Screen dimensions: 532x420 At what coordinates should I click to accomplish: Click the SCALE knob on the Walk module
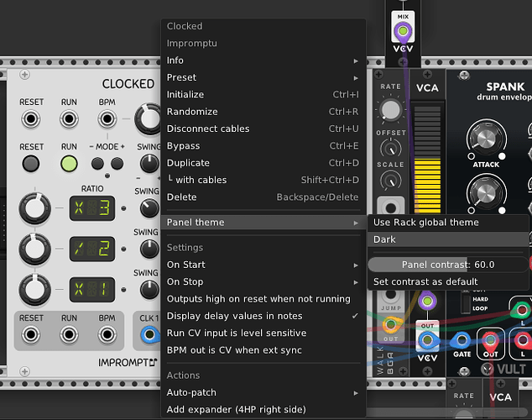click(x=391, y=181)
